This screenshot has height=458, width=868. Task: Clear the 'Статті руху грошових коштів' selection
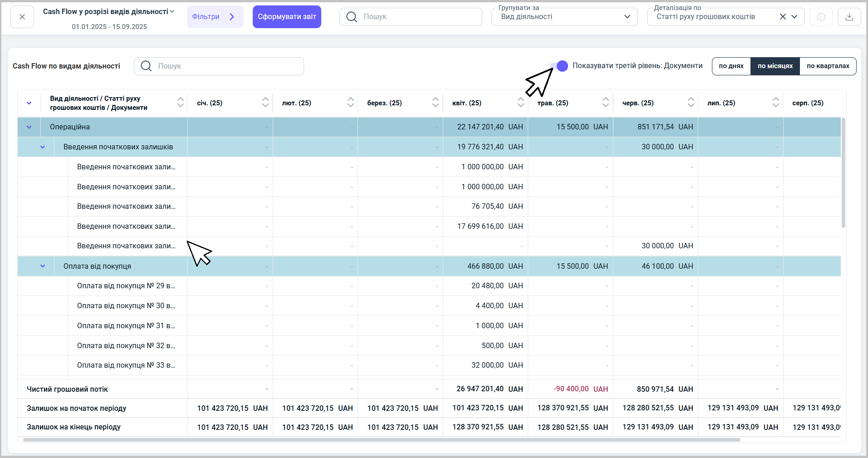[783, 17]
